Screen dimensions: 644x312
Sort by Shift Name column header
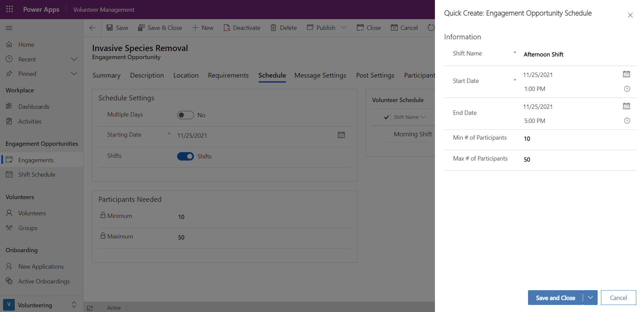point(409,117)
